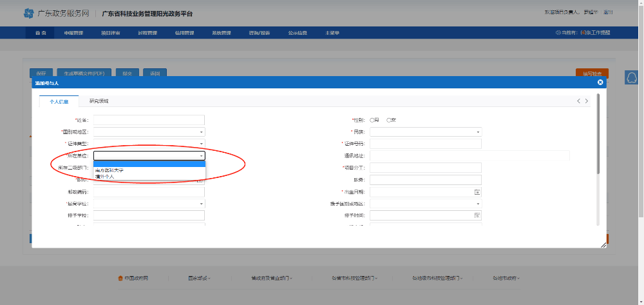Click the calendar icon for 出生日期
The image size is (644, 305).
click(477, 192)
